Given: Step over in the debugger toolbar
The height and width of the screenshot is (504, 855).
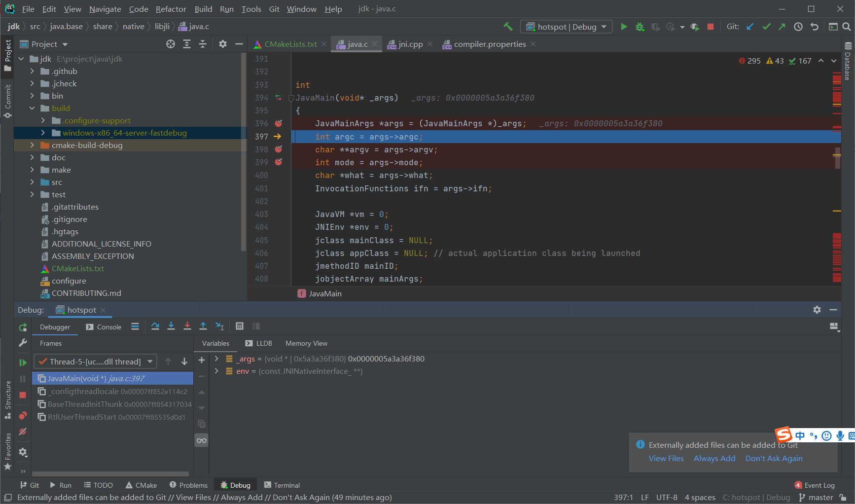Looking at the screenshot, I should [x=155, y=326].
